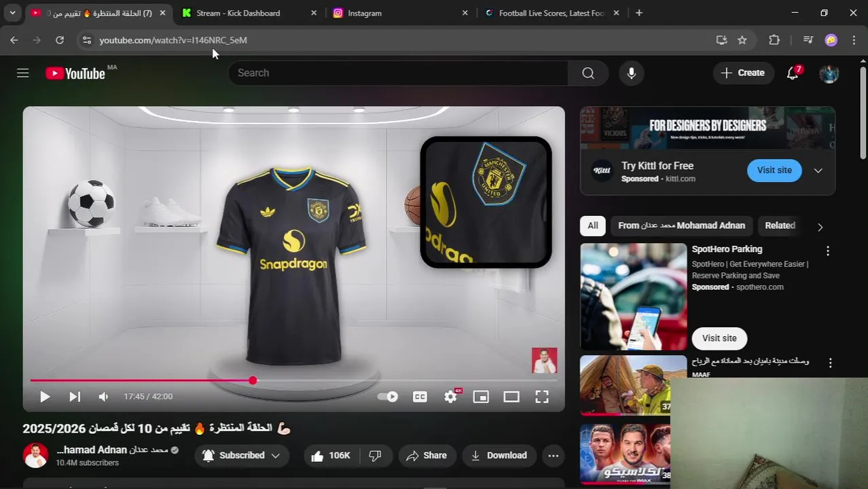Show more filter chips with the arrow

click(820, 227)
